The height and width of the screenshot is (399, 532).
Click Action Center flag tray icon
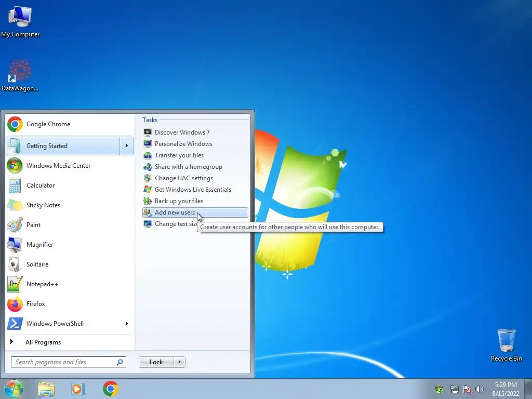pos(467,389)
